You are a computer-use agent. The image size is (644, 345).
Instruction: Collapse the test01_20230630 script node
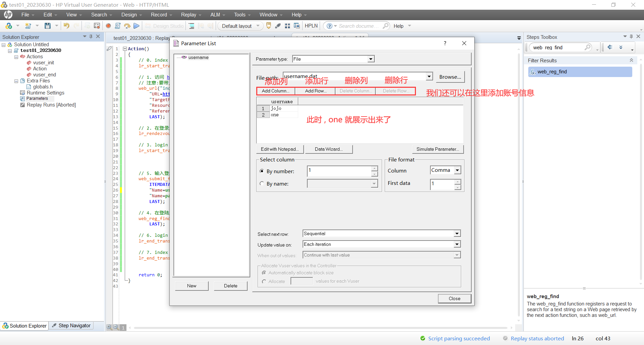[10, 51]
